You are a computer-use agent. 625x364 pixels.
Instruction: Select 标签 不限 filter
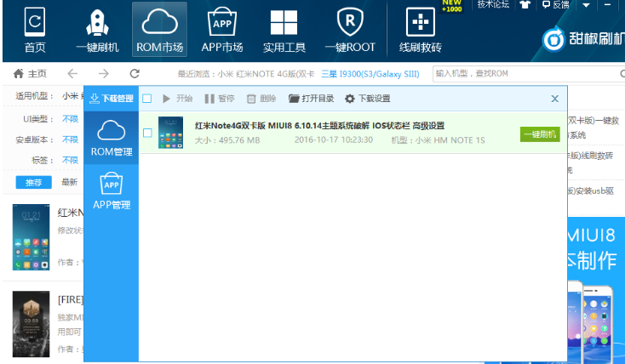point(70,160)
